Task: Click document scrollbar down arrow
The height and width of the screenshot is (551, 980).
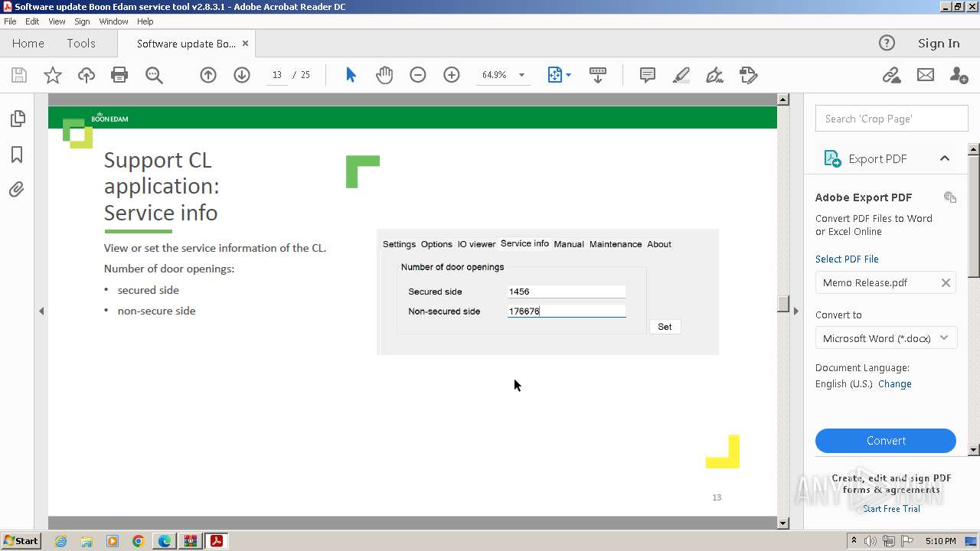Action: (x=782, y=523)
